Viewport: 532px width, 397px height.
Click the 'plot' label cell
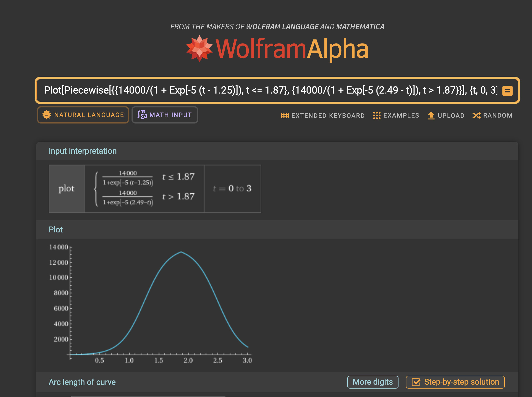click(66, 189)
